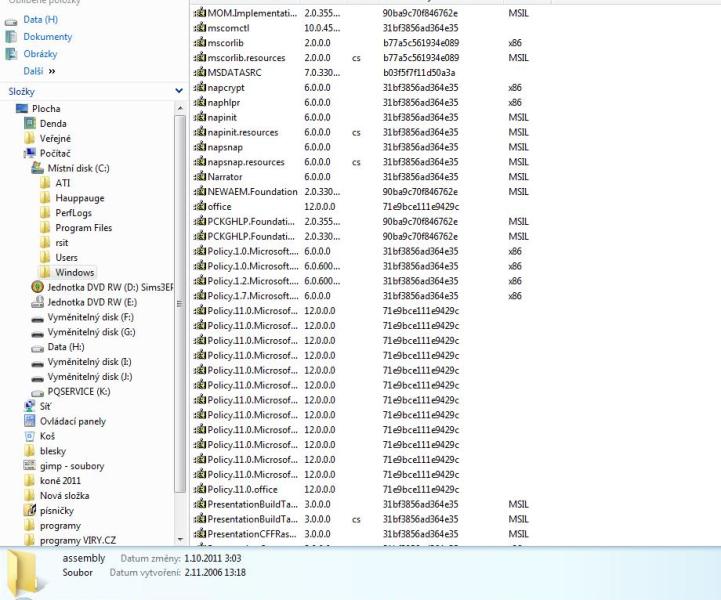Image resolution: width=721 pixels, height=600 pixels.
Task: Select Nová složka folder in tree
Action: coord(64,496)
